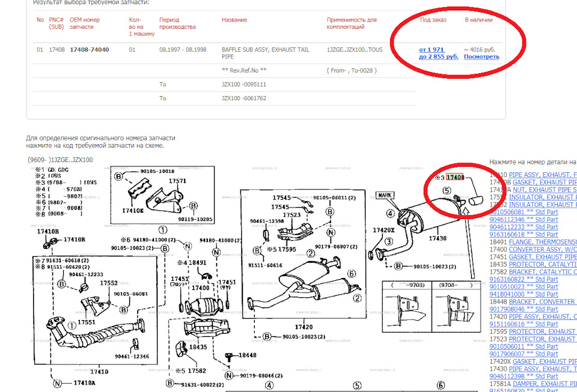Viewport: 577px width, 392px height.
Task: Click the 'BAFFLE SUB ASSY, EXHAUST TAIL PIPE' name cell
Action: click(265, 53)
